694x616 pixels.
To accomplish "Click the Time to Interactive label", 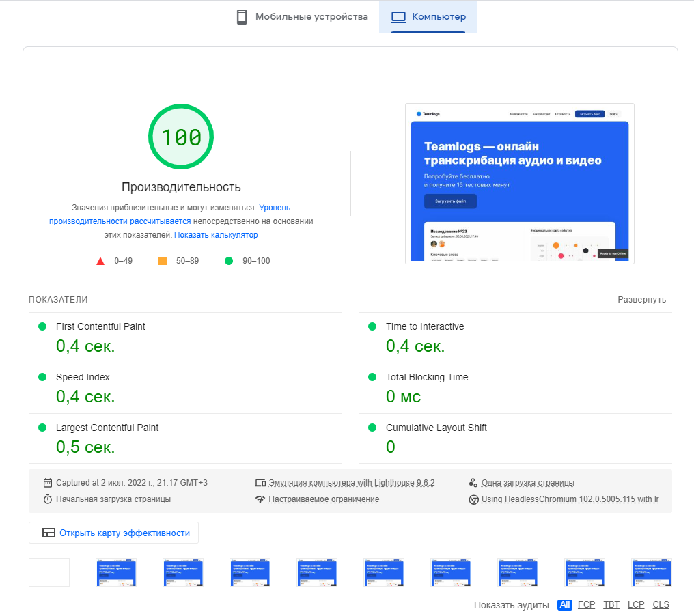I will click(425, 326).
